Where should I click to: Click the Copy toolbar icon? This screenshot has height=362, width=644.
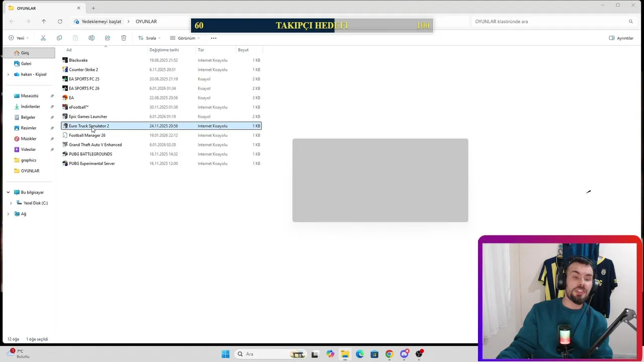click(x=59, y=38)
